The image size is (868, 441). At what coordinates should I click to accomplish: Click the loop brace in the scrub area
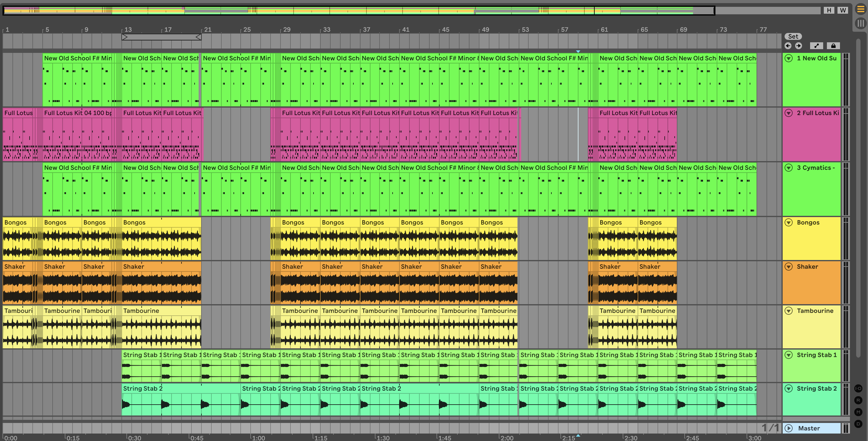click(x=161, y=37)
